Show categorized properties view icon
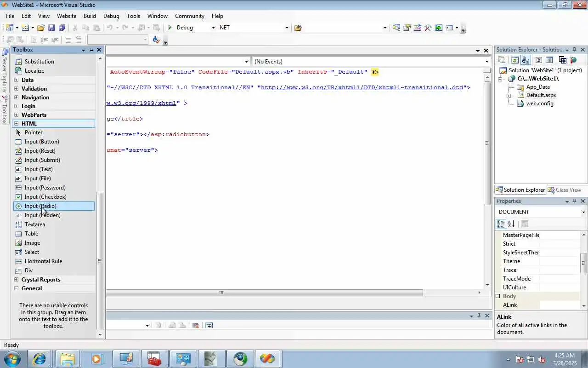The width and height of the screenshot is (588, 368). [x=501, y=224]
